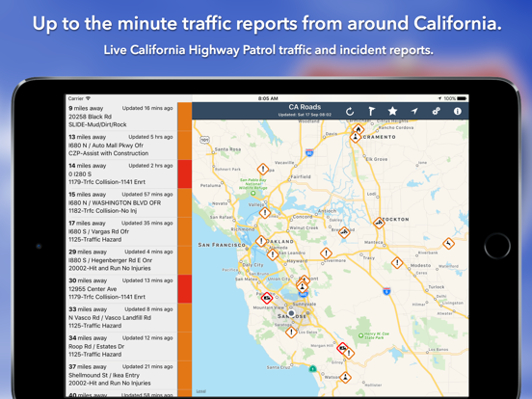
Task: Tap the collision marker at Brentwood
Action: (x=344, y=232)
